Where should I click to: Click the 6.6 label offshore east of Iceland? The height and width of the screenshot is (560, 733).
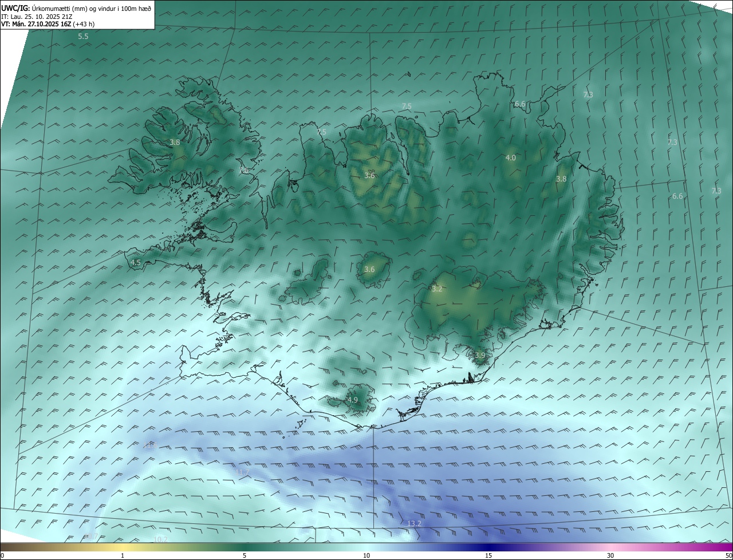coord(677,196)
